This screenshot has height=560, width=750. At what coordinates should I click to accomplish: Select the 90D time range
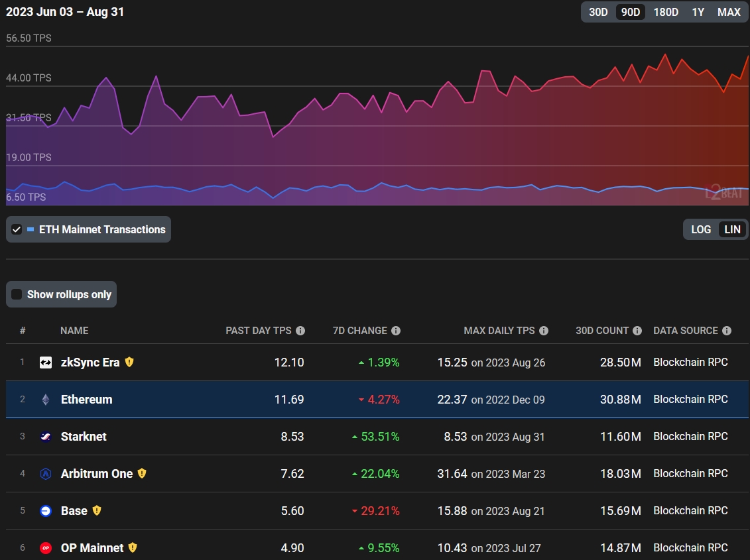point(631,12)
